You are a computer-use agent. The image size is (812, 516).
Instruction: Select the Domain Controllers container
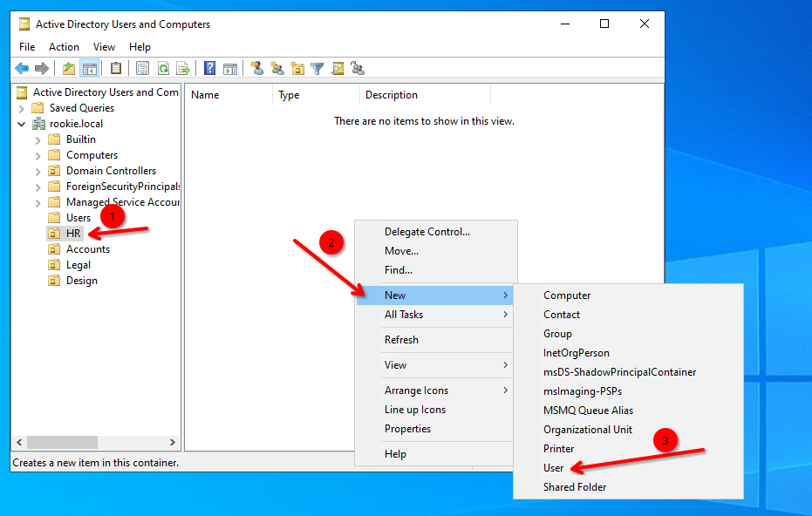pyautogui.click(x=111, y=171)
